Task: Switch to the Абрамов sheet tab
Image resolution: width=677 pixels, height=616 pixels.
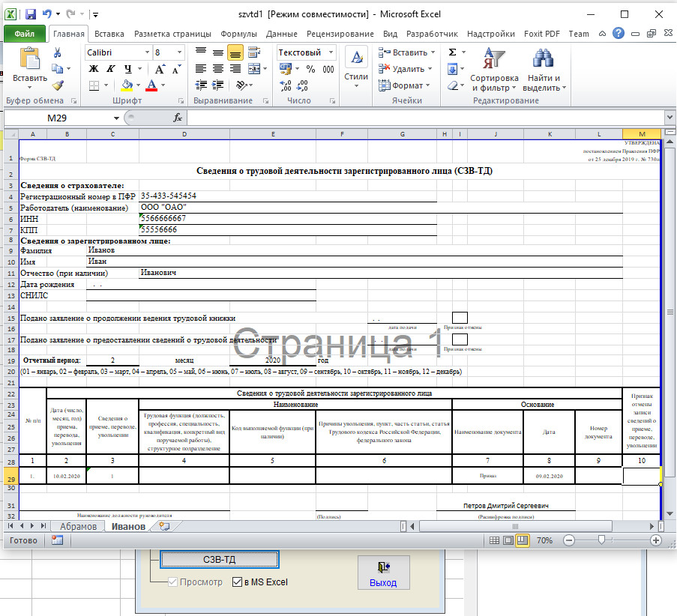Action: [78, 526]
